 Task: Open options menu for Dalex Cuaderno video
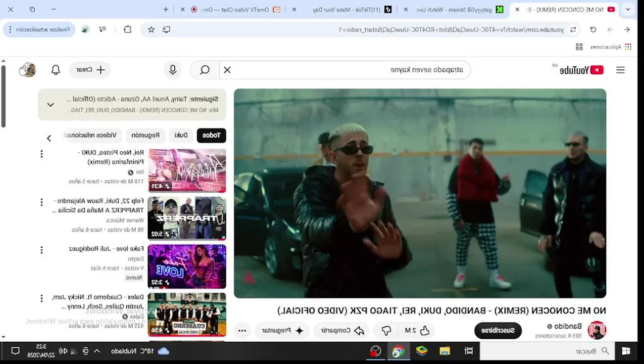pyautogui.click(x=41, y=298)
